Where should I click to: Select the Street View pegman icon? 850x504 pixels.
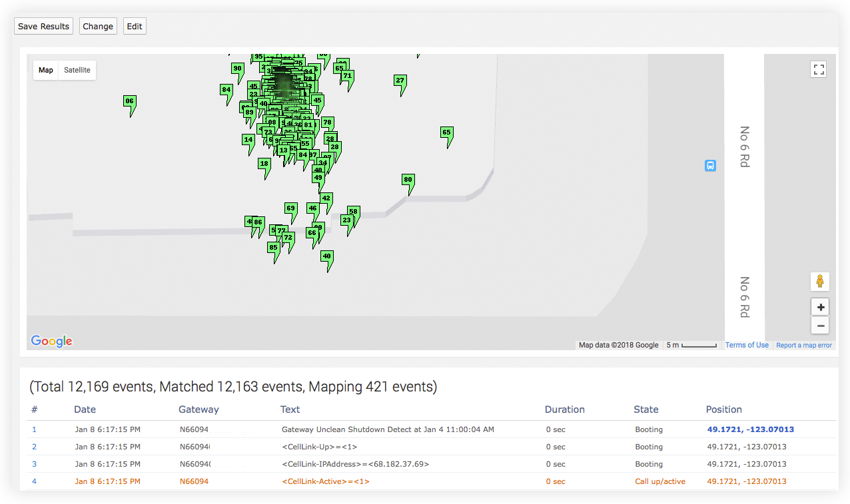click(819, 281)
